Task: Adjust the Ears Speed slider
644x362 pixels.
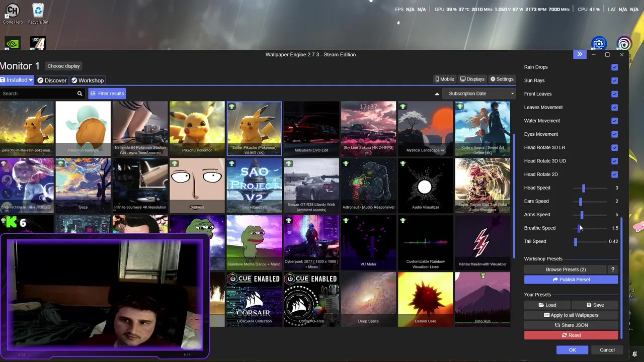Action: coord(590,201)
